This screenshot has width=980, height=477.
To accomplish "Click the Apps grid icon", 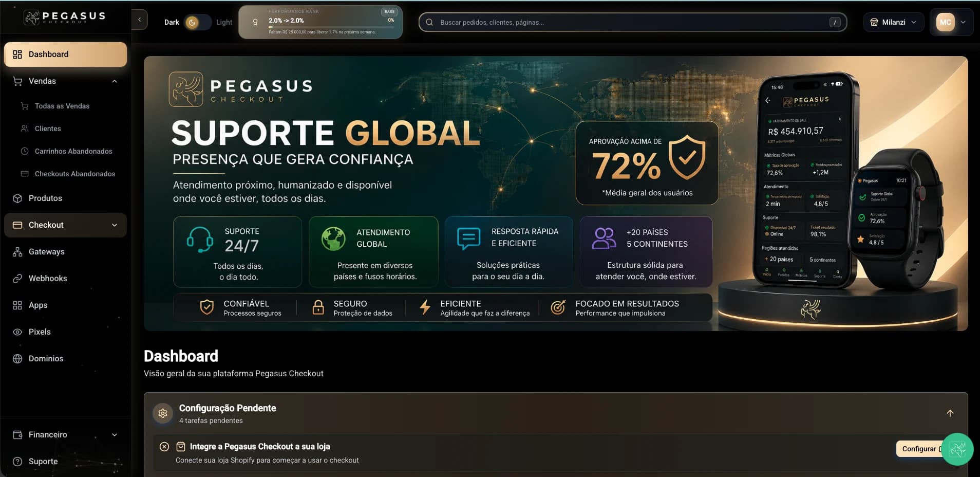I will pyautogui.click(x=17, y=305).
